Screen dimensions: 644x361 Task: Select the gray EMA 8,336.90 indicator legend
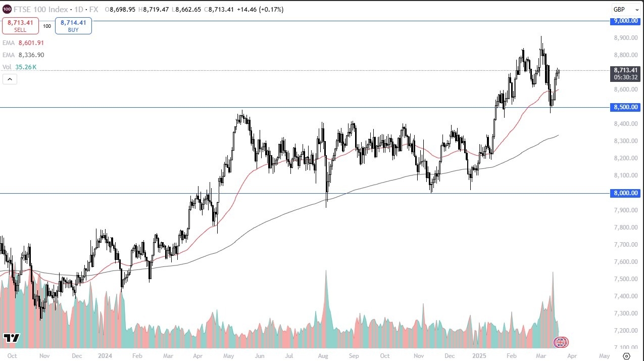pos(23,55)
